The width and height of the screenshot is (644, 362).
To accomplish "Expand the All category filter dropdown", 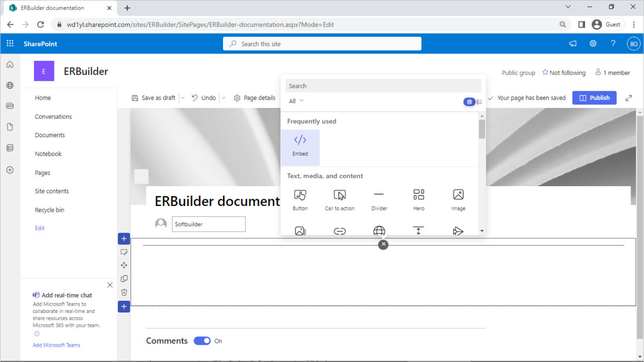I will pyautogui.click(x=296, y=101).
